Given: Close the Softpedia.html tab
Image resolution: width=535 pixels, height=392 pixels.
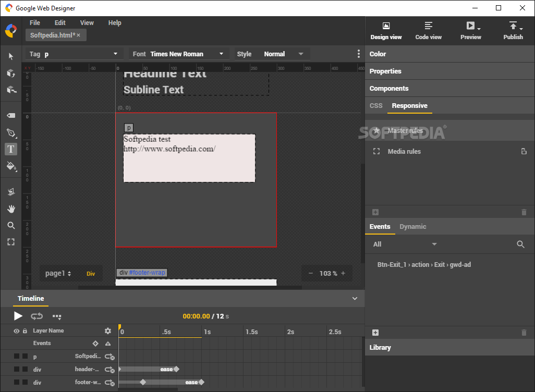Looking at the screenshot, I should coord(78,35).
